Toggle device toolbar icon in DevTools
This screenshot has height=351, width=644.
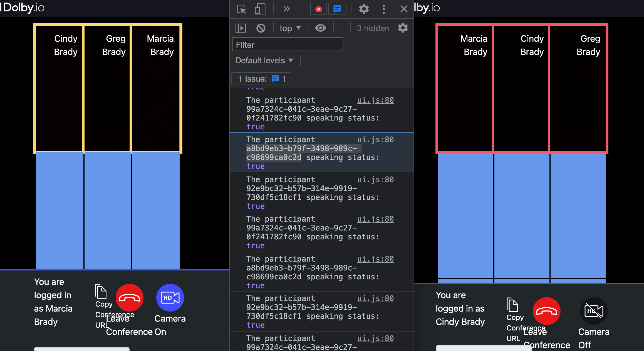(260, 9)
